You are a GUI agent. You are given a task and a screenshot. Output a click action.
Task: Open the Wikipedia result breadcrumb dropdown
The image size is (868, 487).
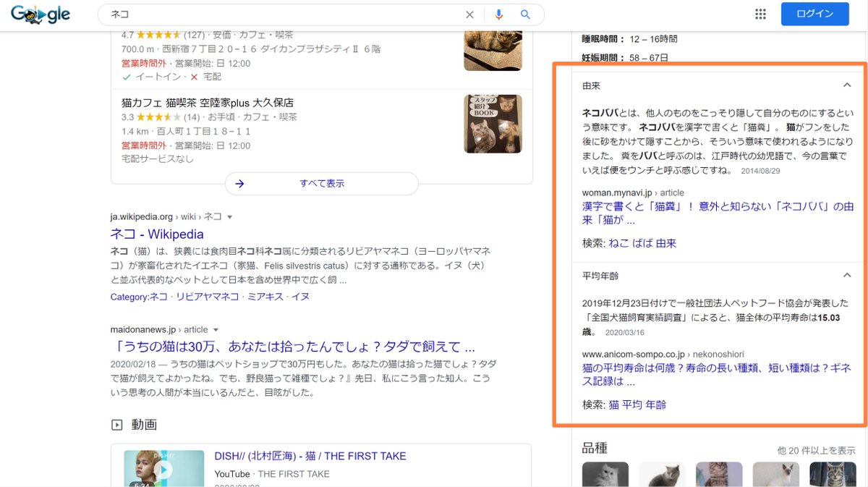tap(229, 216)
